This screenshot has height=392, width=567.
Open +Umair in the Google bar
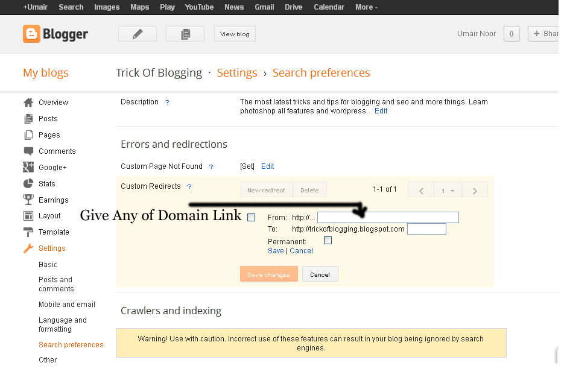[x=36, y=7]
